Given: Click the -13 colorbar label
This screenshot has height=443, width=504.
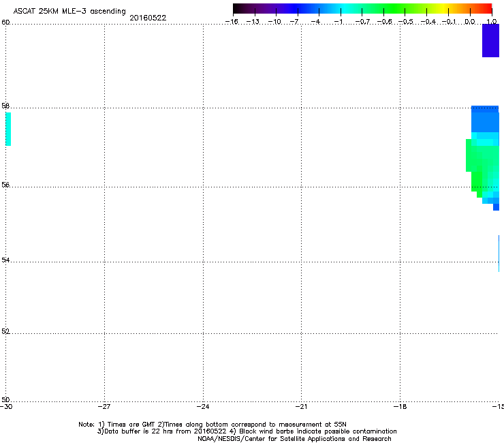Looking at the screenshot, I should [253, 22].
